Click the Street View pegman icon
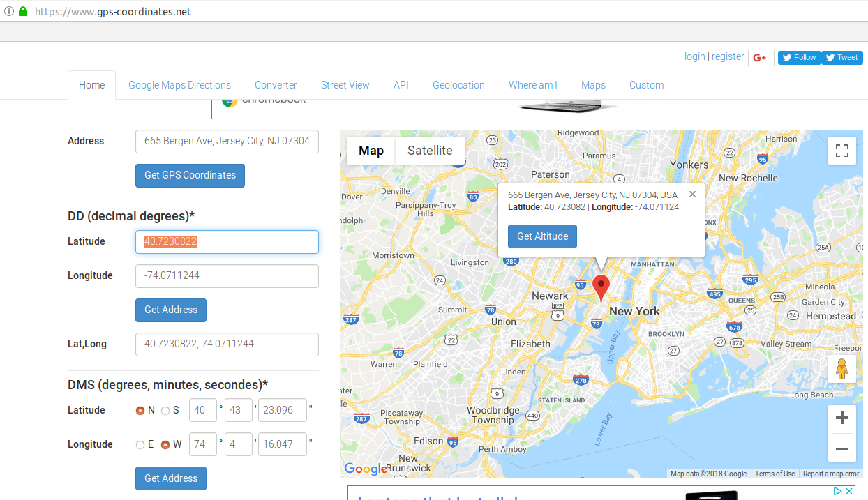This screenshot has height=500, width=868. pyautogui.click(x=841, y=368)
